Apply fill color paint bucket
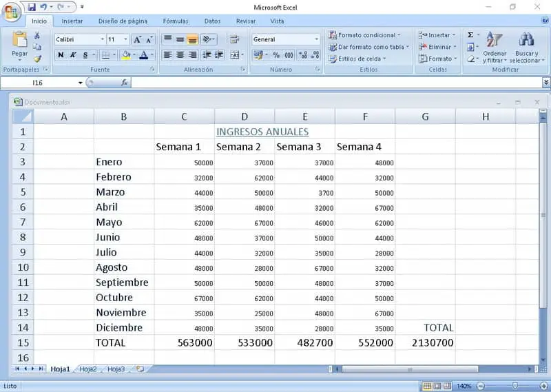 (125, 55)
